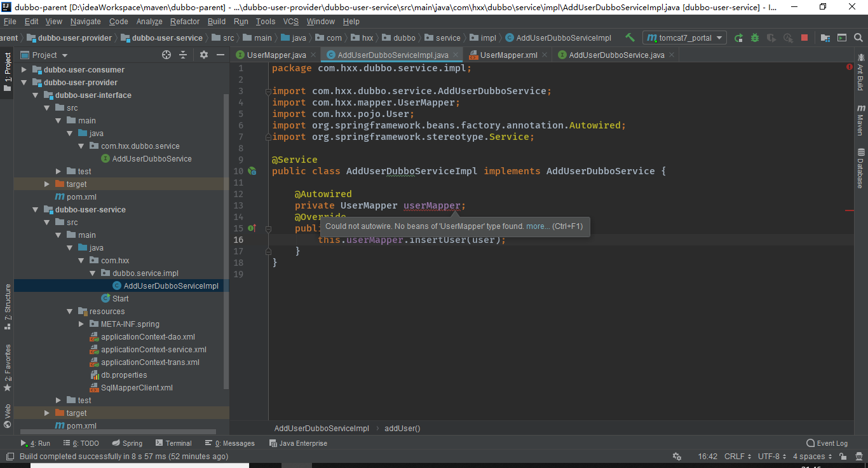
Task: Click the rerun tomcat7_portal icon
Action: (738, 38)
